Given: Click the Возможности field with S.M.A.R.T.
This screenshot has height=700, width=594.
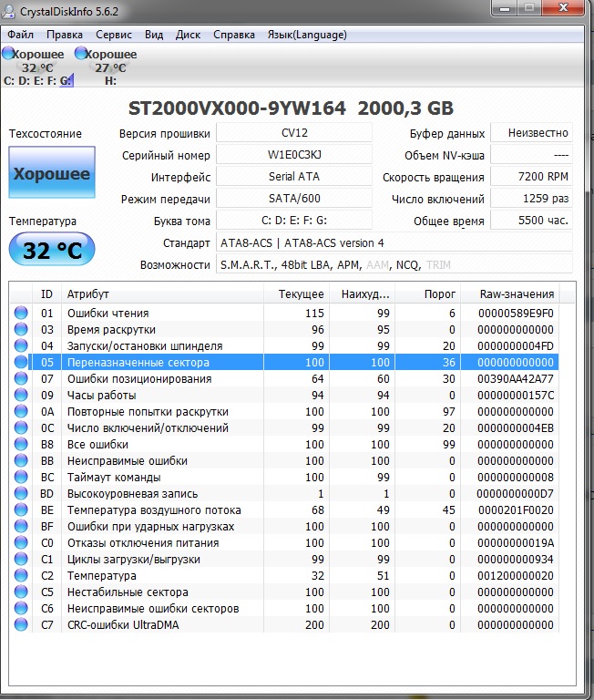Looking at the screenshot, I should pyautogui.click(x=394, y=264).
